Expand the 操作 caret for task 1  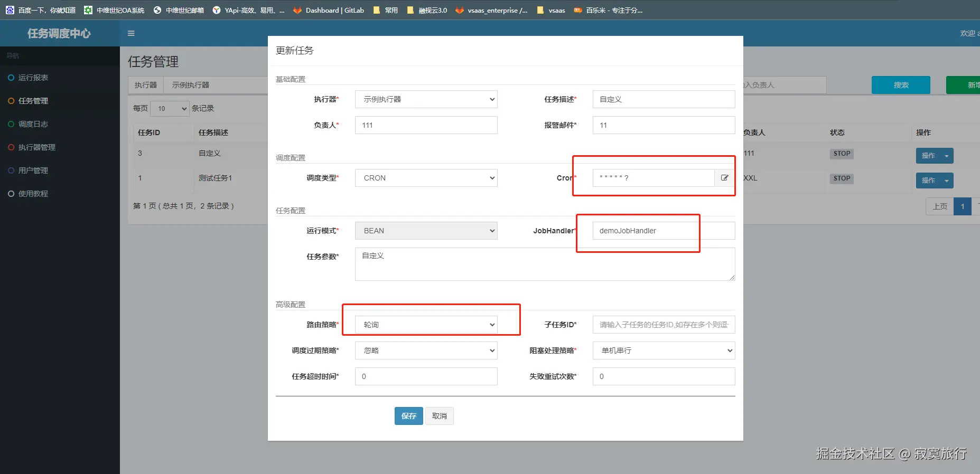(x=947, y=181)
